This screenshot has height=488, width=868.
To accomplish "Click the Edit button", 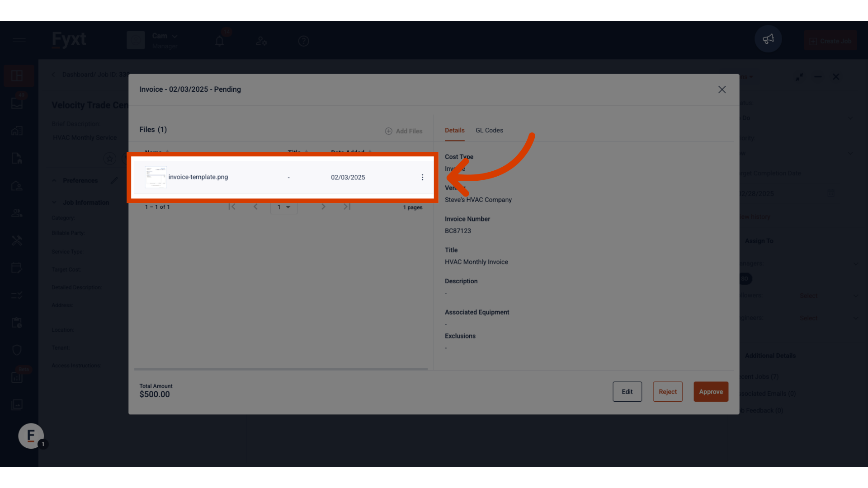I will [x=627, y=392].
